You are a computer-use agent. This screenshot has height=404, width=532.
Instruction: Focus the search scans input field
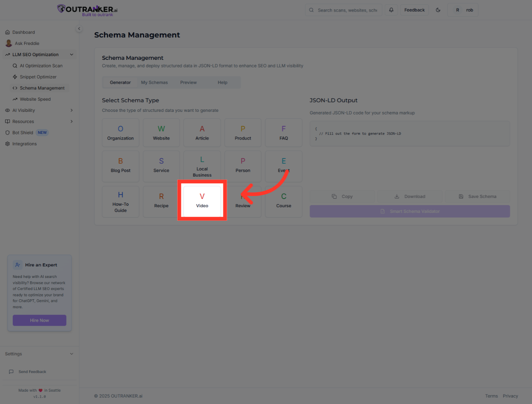click(344, 10)
